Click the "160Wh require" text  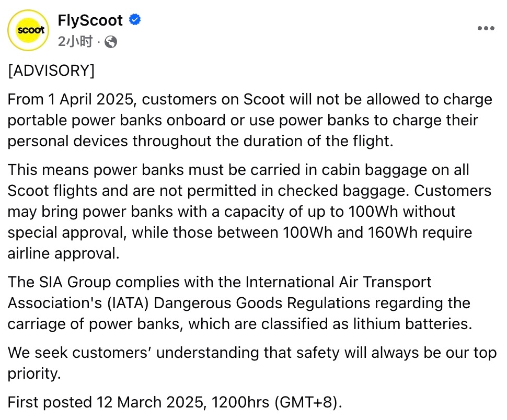coord(420,232)
